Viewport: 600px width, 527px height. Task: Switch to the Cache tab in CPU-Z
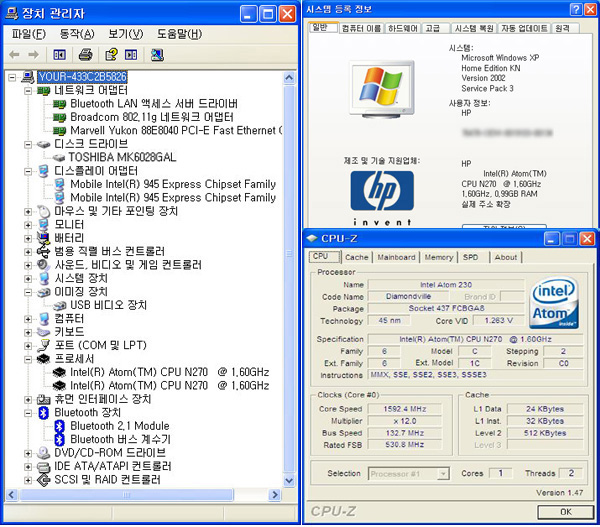[357, 257]
